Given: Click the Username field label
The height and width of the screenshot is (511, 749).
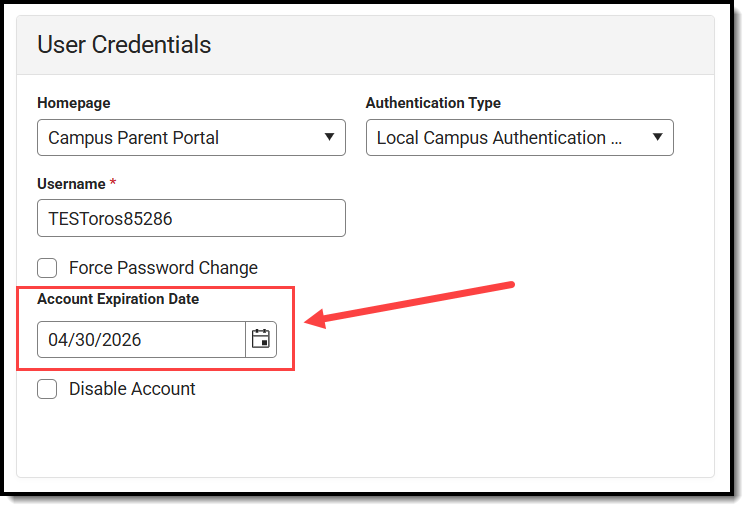Looking at the screenshot, I should [70, 185].
